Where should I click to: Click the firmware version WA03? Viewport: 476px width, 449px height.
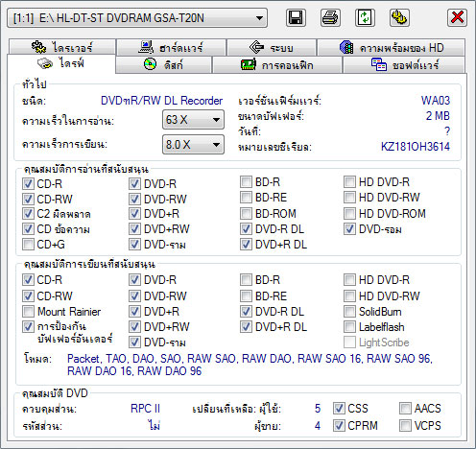click(436, 101)
